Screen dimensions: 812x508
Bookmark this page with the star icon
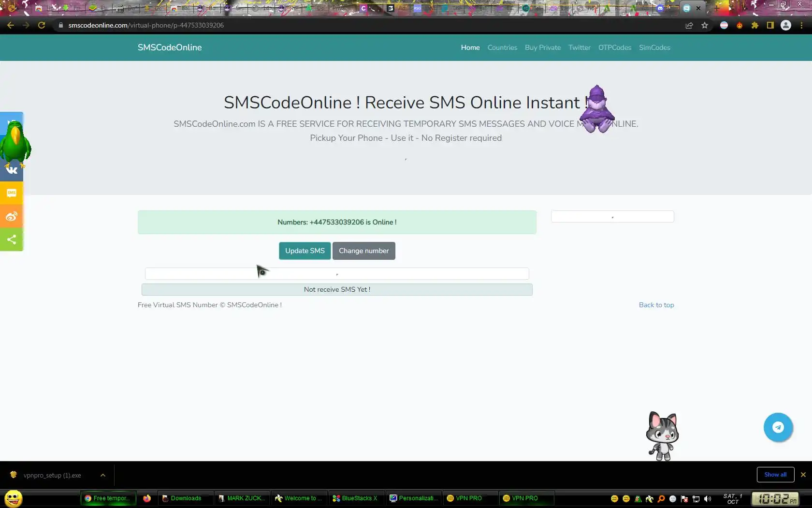(x=705, y=25)
